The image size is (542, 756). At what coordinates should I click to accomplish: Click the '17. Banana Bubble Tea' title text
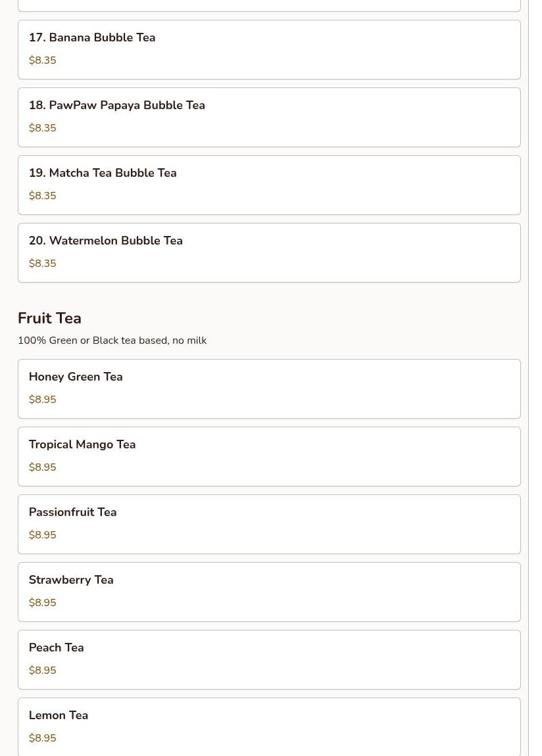[x=92, y=37]
